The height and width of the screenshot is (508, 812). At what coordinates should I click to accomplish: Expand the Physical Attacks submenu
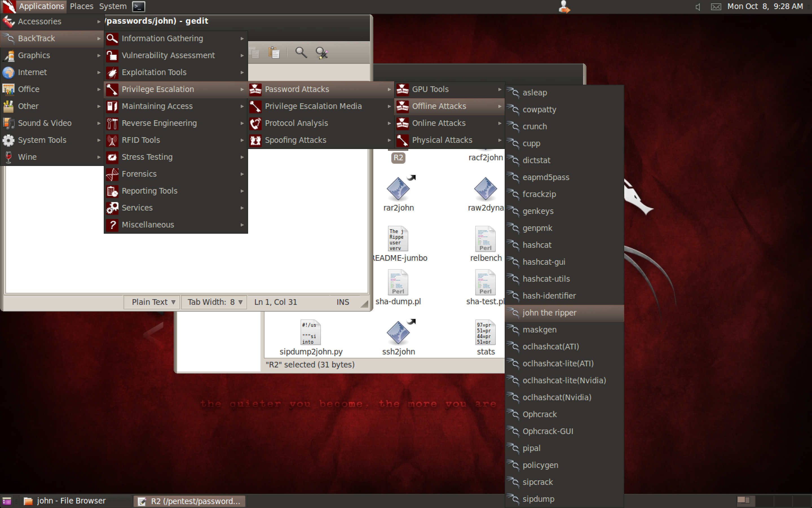click(x=449, y=140)
